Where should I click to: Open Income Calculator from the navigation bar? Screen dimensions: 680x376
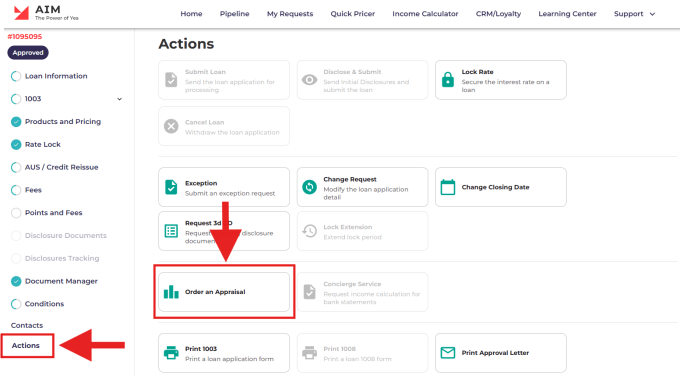tap(425, 14)
